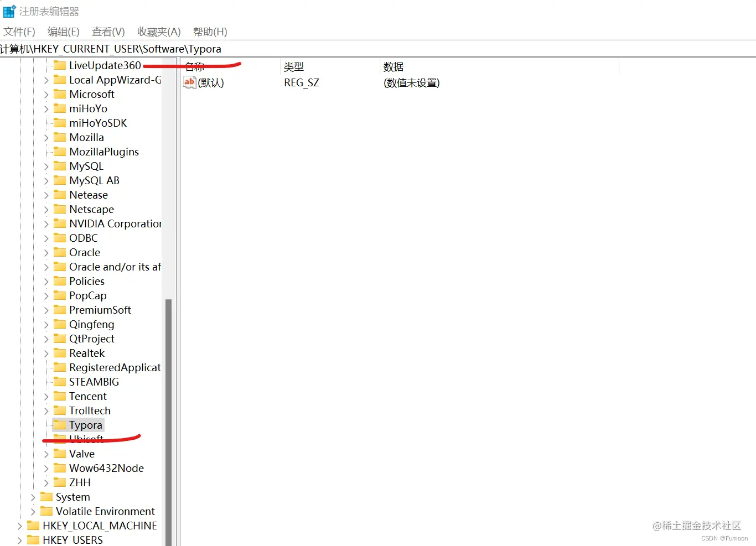Click the (默认) string value icon
Viewport: 756px width, 546px height.
[x=190, y=82]
